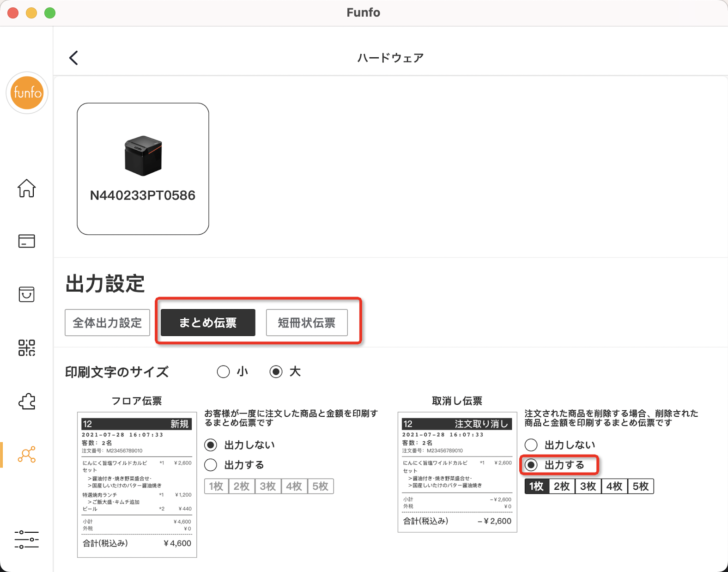Switch to まとめ伝票 tab

[x=208, y=323]
